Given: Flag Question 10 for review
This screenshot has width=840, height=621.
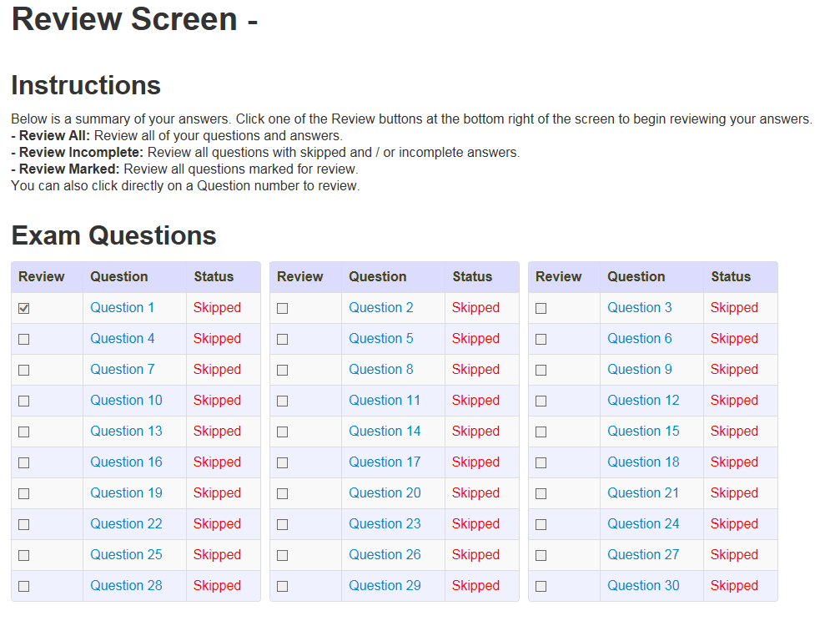Looking at the screenshot, I should [23, 401].
